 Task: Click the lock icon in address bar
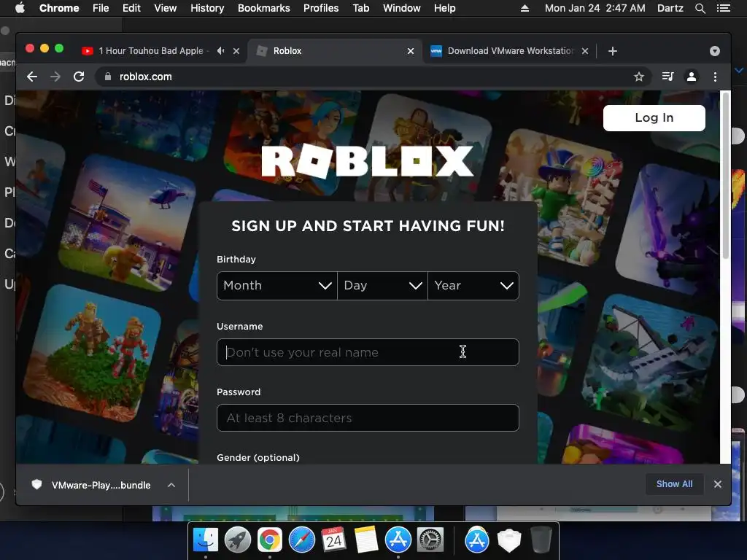108,77
